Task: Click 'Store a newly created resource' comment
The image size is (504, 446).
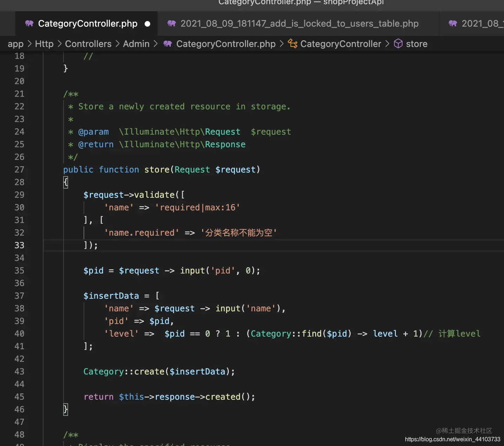Action: [154, 107]
